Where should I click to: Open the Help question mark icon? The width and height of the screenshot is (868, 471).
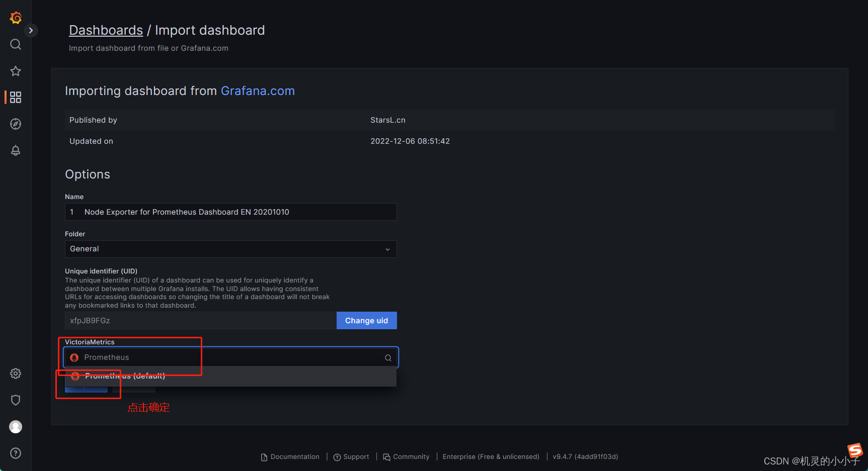click(x=16, y=453)
